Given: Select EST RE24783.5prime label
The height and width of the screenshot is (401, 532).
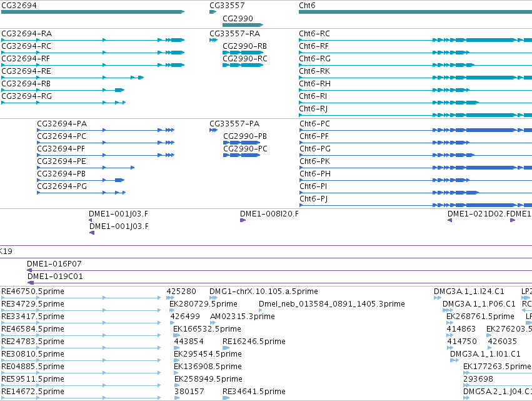Looking at the screenshot, I should (33, 342).
